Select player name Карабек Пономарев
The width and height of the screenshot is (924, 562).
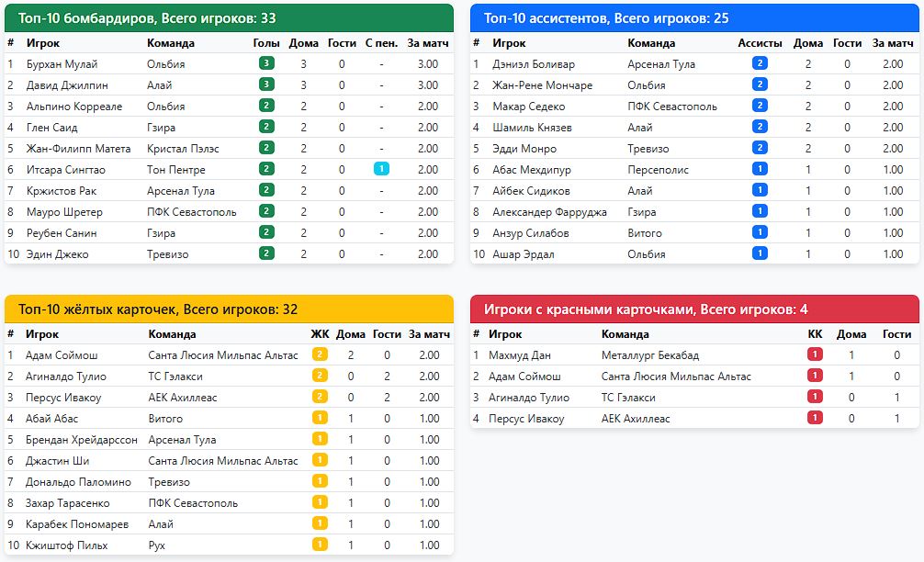[x=76, y=524]
